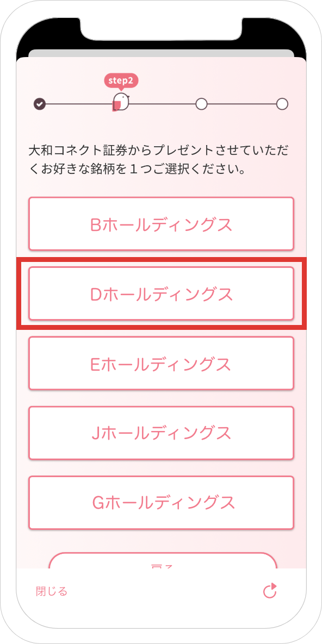
Task: Click empty bottom bar area beside 閉じる
Action: click(164, 591)
